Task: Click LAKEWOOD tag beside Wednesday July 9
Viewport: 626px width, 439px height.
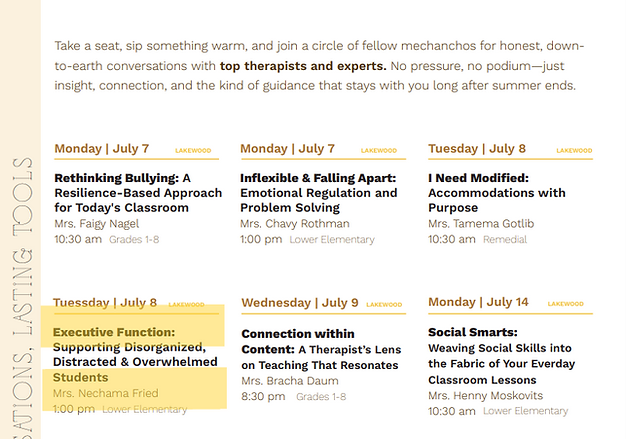Action: pos(384,305)
